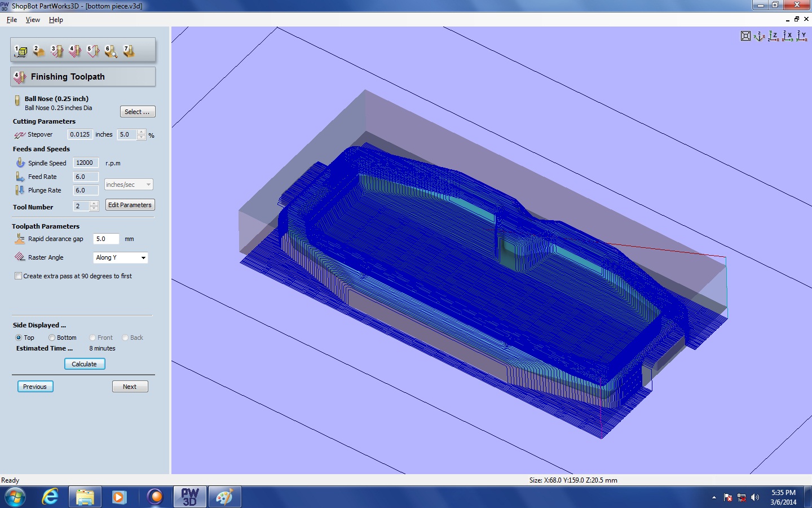Click the Calculate button
The width and height of the screenshot is (812, 508).
[85, 364]
